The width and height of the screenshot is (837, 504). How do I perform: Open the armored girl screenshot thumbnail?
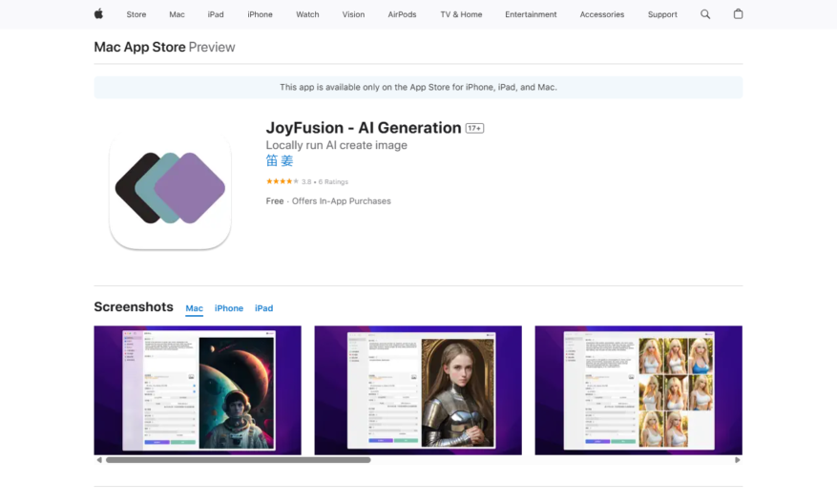[418, 390]
